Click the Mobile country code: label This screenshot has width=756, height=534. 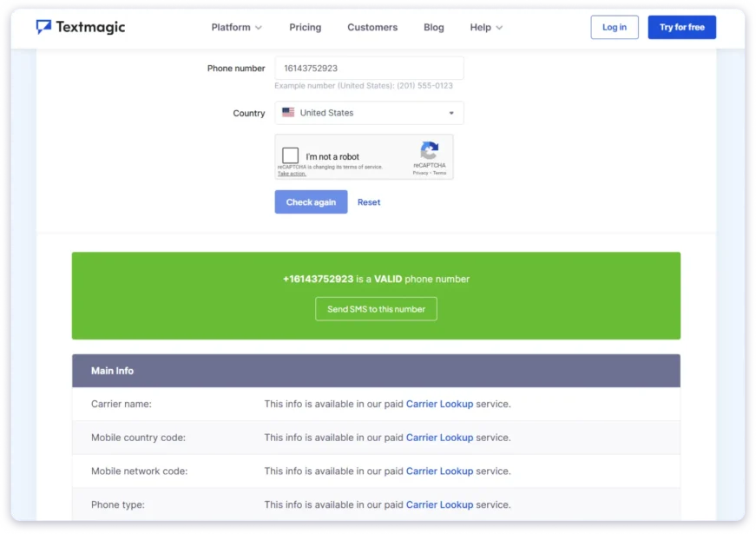coord(138,438)
